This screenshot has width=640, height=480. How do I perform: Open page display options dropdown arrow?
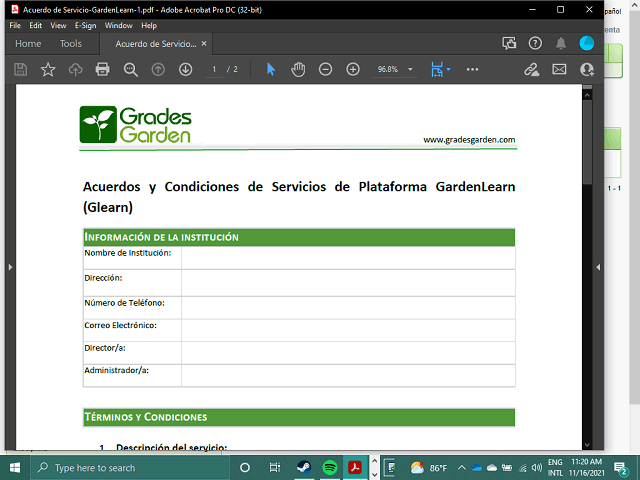click(449, 69)
